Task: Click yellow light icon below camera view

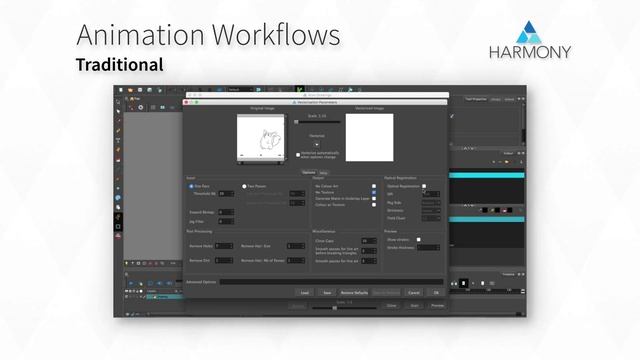Action: click(x=127, y=263)
